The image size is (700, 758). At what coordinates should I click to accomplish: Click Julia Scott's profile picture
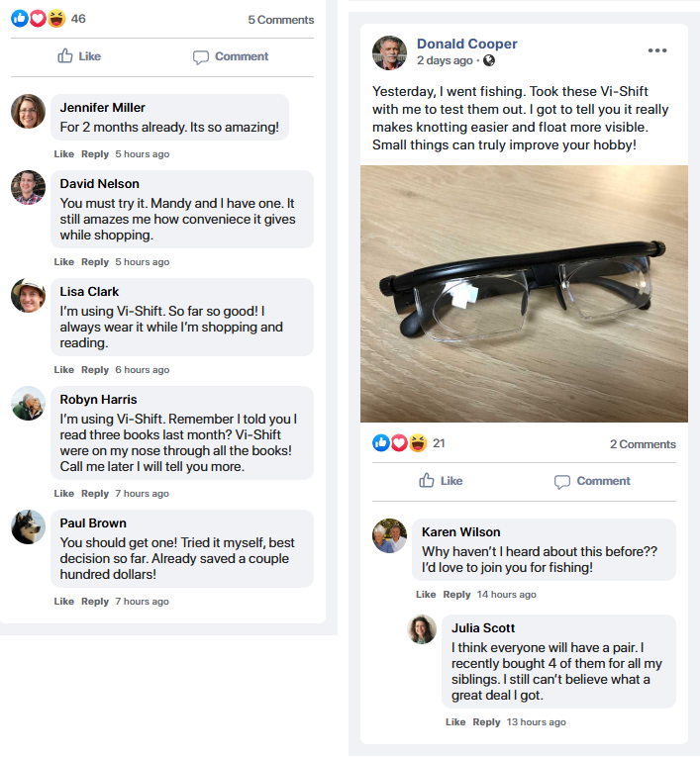(x=422, y=630)
